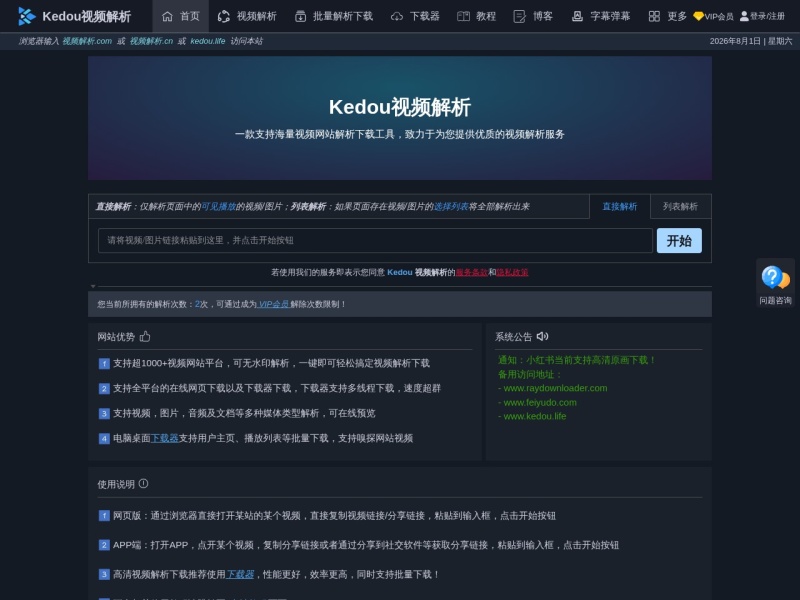Click the Kedou视频解析 banner heading

click(399, 107)
